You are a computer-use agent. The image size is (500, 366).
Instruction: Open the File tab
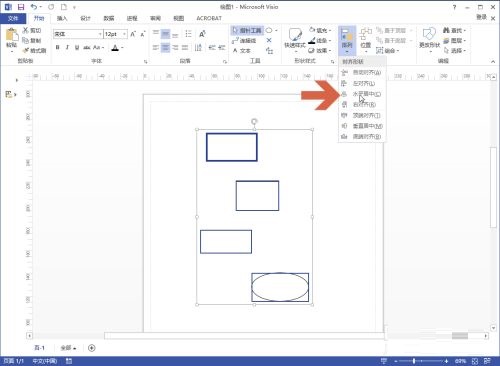tap(13, 18)
